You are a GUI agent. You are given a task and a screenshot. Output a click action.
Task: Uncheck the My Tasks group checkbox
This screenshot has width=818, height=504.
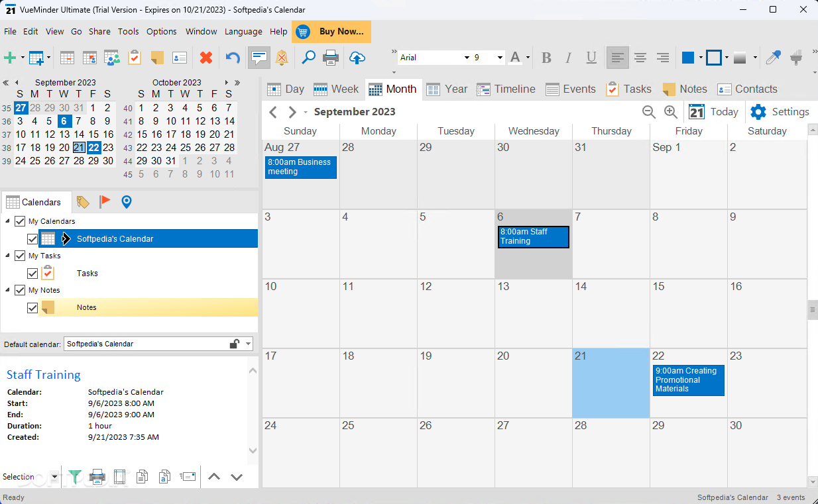(x=20, y=256)
